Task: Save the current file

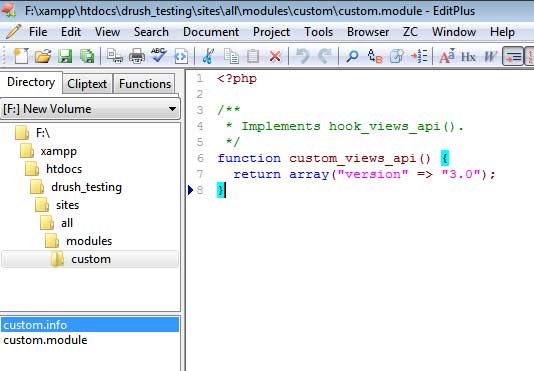Action: (x=65, y=56)
